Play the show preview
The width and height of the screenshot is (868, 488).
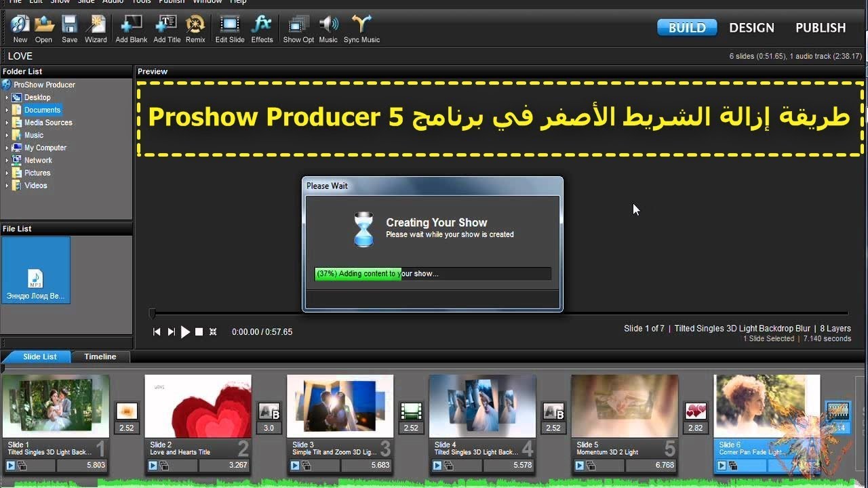coord(185,332)
